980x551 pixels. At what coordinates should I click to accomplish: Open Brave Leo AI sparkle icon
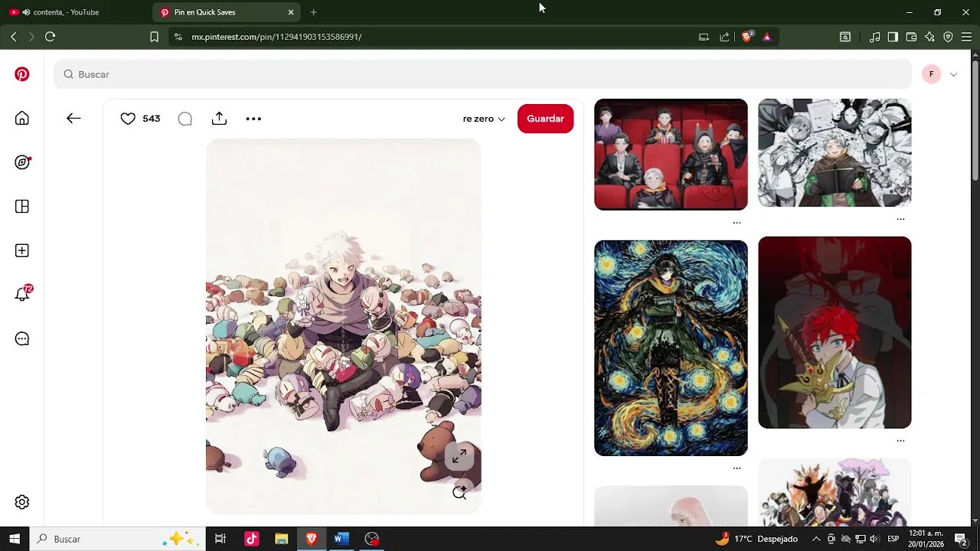[929, 36]
